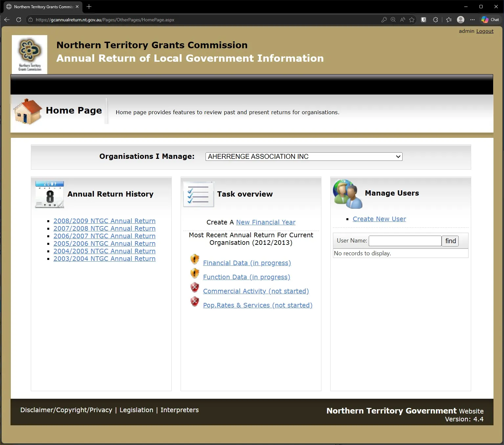Viewport: 504px width, 445px height.
Task: Open Financial Data (in progress)
Action: 247,263
